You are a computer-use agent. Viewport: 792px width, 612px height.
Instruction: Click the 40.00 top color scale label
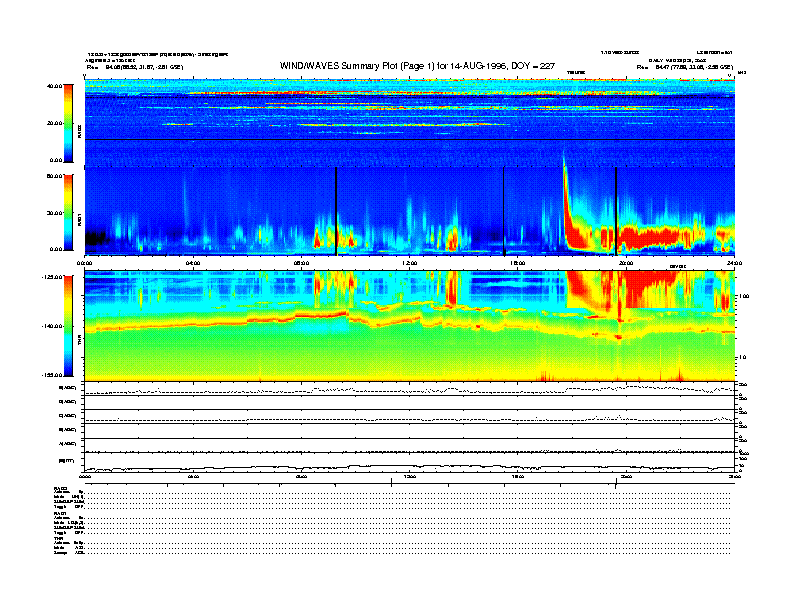54,86
